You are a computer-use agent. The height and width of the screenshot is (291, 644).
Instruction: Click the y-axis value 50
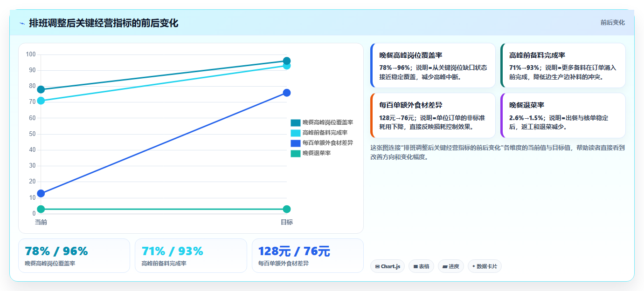point(33,134)
